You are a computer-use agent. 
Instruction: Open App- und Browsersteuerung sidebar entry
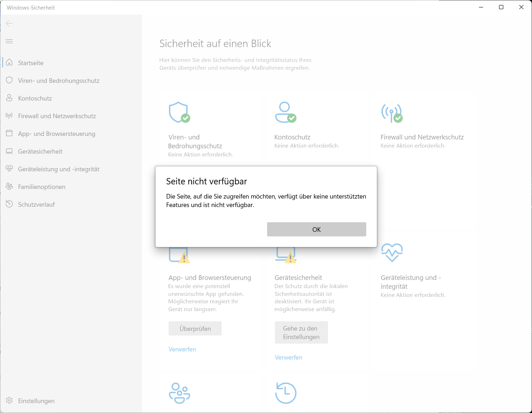[x=71, y=133]
